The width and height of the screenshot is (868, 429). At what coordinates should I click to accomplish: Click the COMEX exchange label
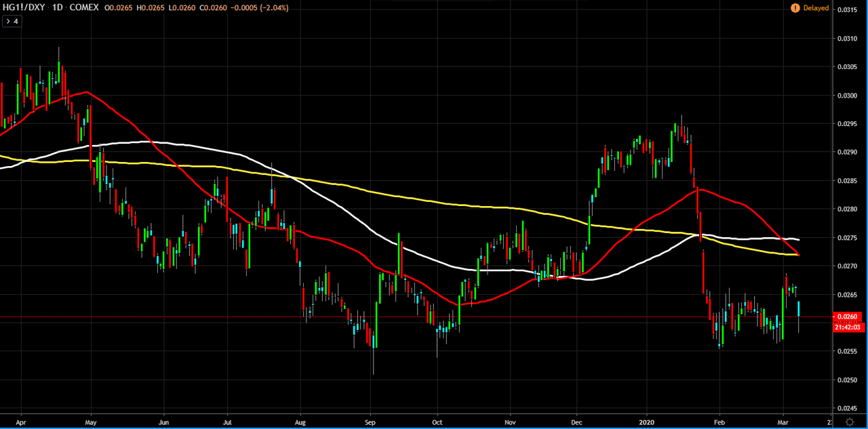83,8
